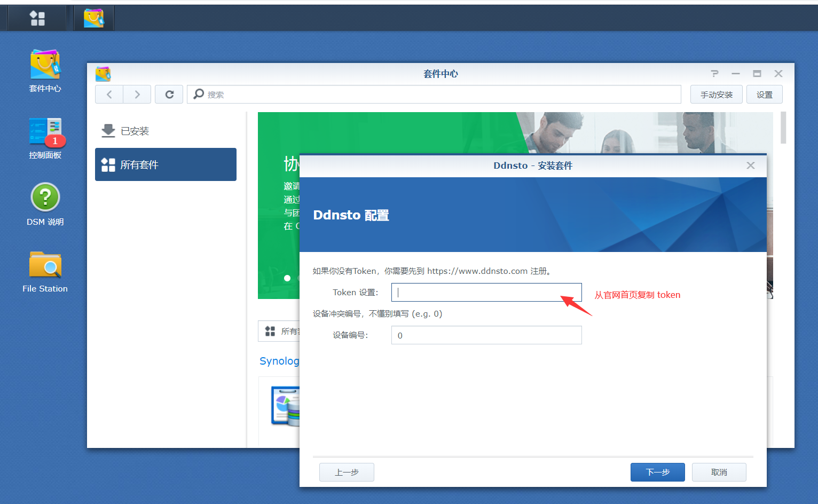Image resolution: width=818 pixels, height=504 pixels.
Task: Click Package Center vertical scrollbar
Action: (x=783, y=128)
